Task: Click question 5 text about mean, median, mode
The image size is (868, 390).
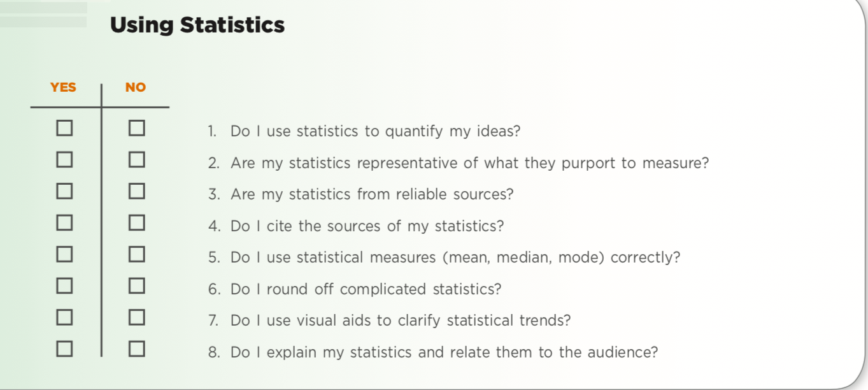Action: [444, 258]
